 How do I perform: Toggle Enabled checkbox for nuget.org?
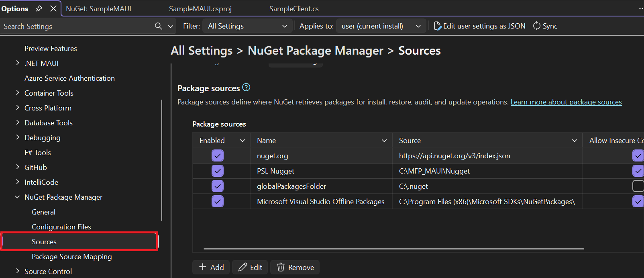click(x=218, y=155)
